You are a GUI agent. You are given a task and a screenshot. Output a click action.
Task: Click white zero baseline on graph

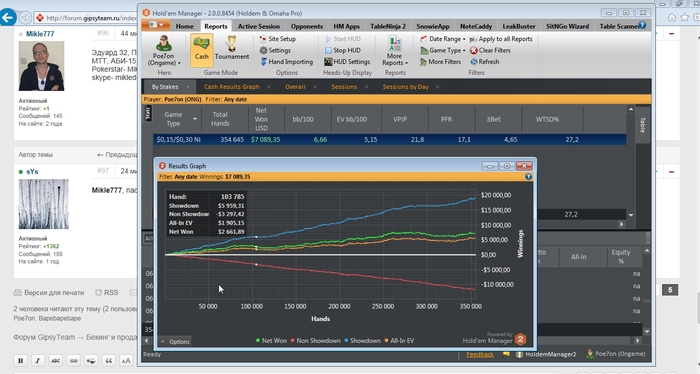click(x=320, y=255)
